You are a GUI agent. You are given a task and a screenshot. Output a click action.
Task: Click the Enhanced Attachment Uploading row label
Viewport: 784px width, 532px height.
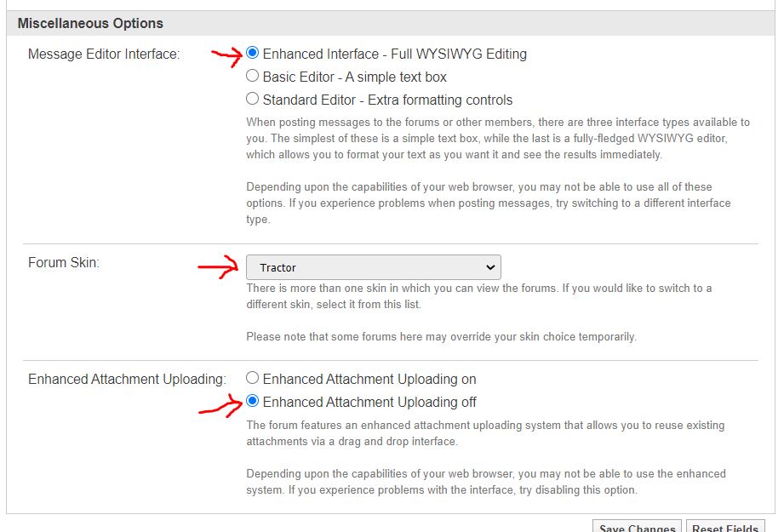[x=127, y=380]
